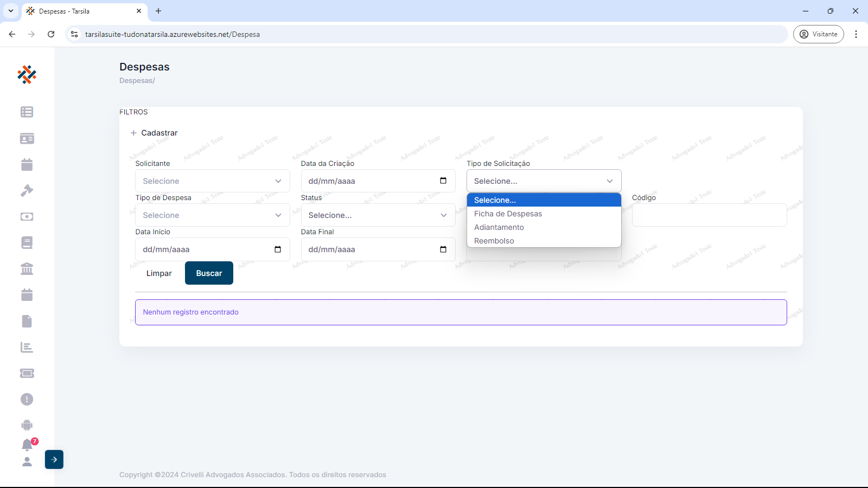Click the bank building sidebar icon
This screenshot has width=868, height=488.
click(x=27, y=268)
